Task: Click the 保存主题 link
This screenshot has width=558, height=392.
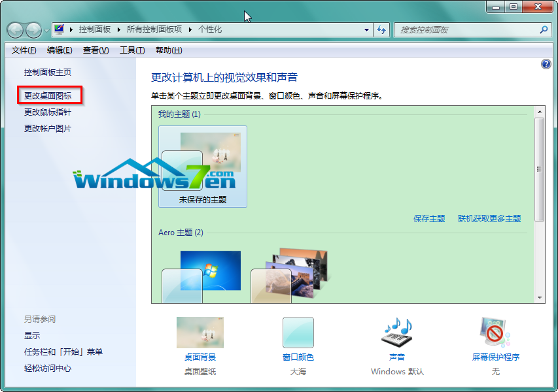Action: coord(428,218)
